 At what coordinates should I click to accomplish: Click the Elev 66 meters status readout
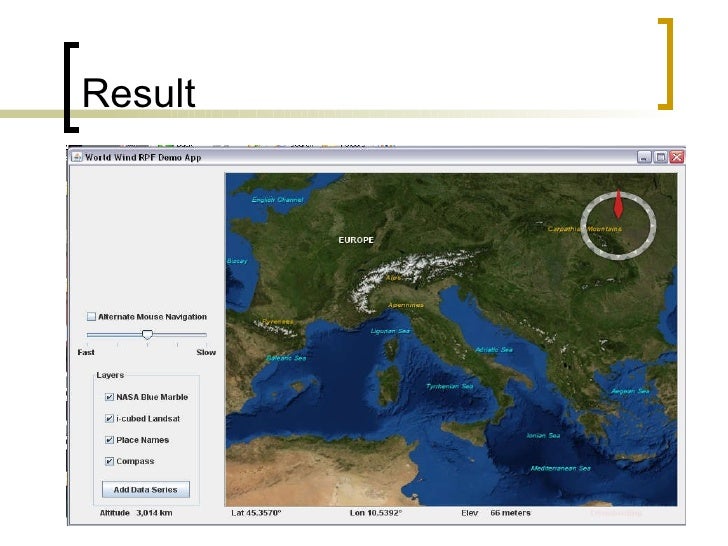click(x=496, y=513)
